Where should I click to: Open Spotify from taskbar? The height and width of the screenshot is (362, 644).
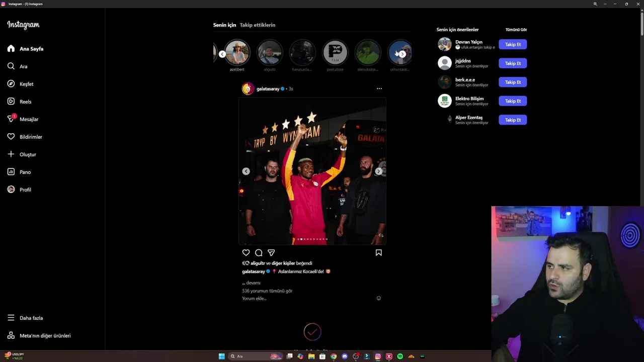coord(400,356)
